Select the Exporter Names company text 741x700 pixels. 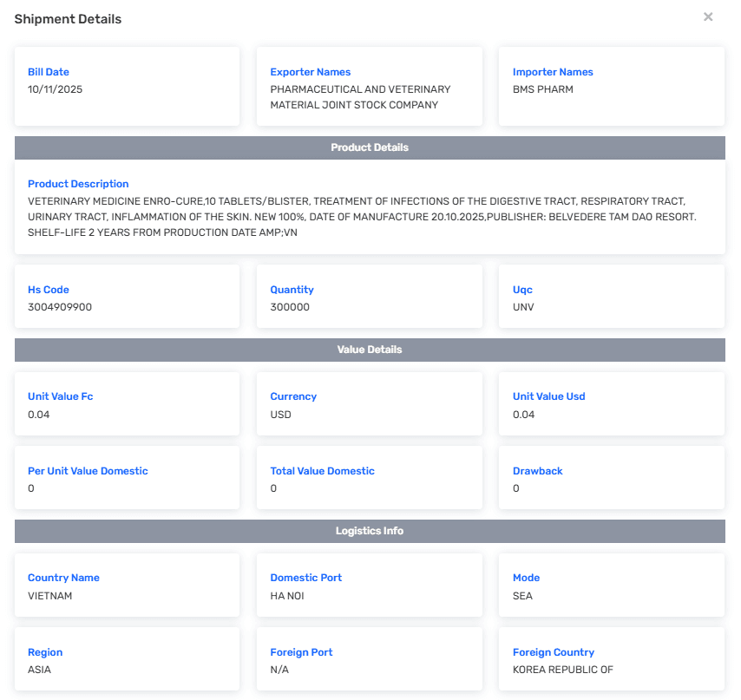click(x=360, y=97)
